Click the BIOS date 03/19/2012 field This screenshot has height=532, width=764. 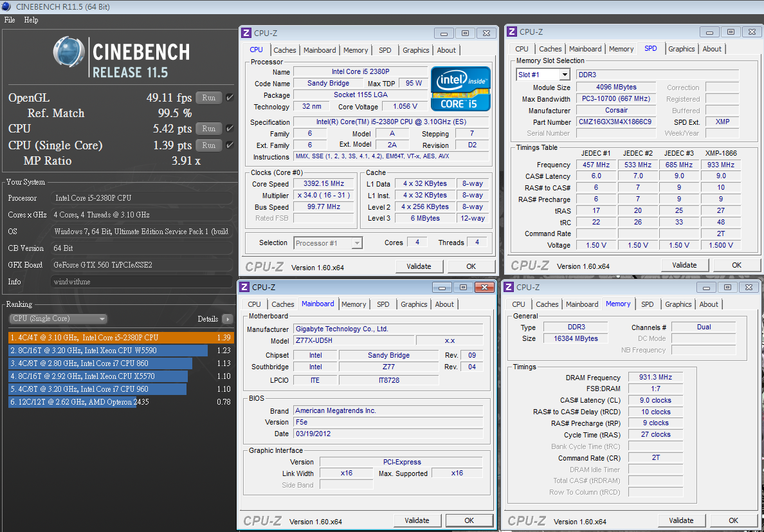coord(388,434)
